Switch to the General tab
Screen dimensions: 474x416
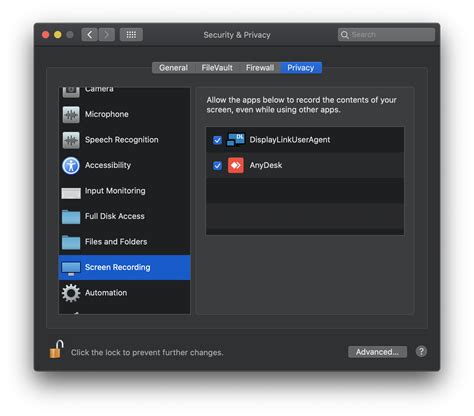173,68
